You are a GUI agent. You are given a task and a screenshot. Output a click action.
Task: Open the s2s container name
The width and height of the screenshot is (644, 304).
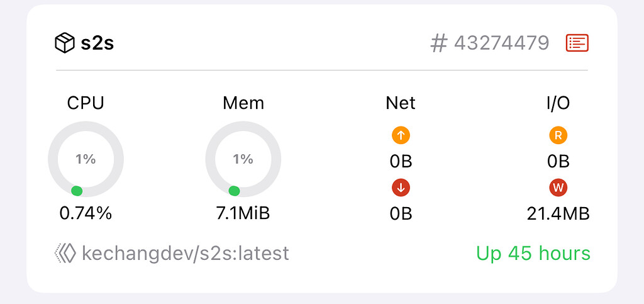click(97, 43)
